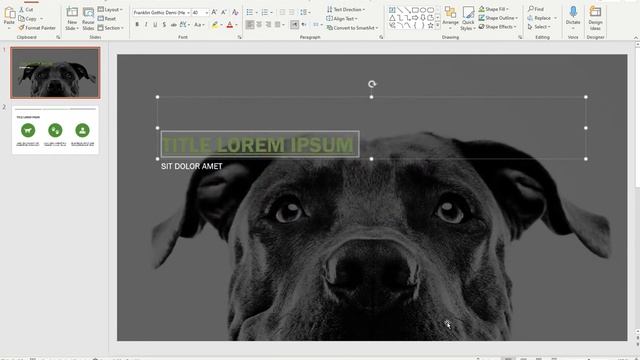This screenshot has width=640, height=360.
Task: Cut the selected content
Action: [x=26, y=9]
